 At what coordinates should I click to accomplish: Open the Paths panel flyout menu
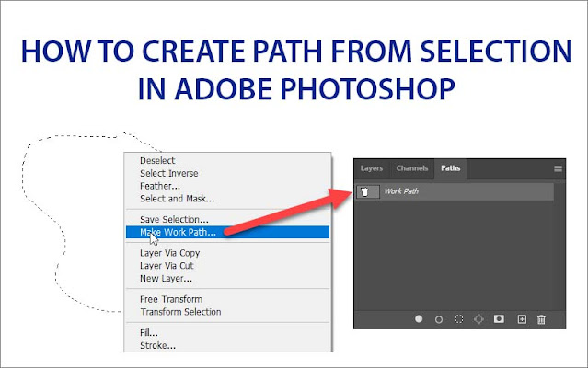coord(558,168)
